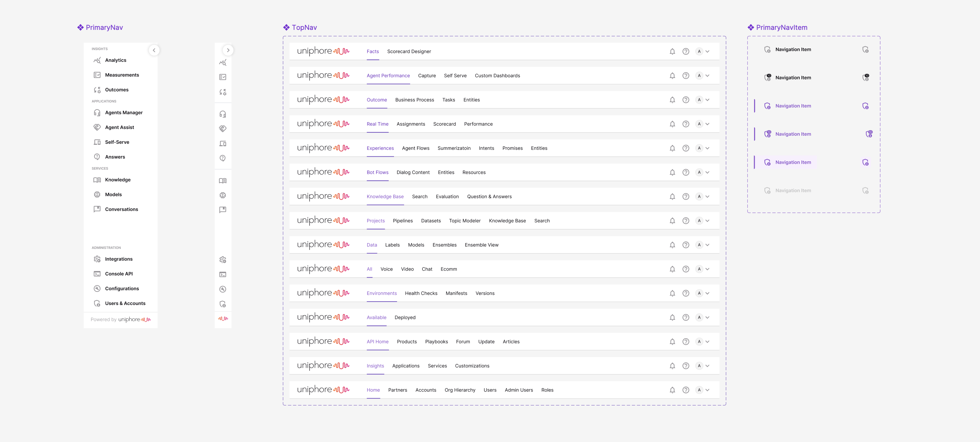Expand the collapsed sidebar using the right chevron
The height and width of the screenshot is (442, 980).
point(228,50)
